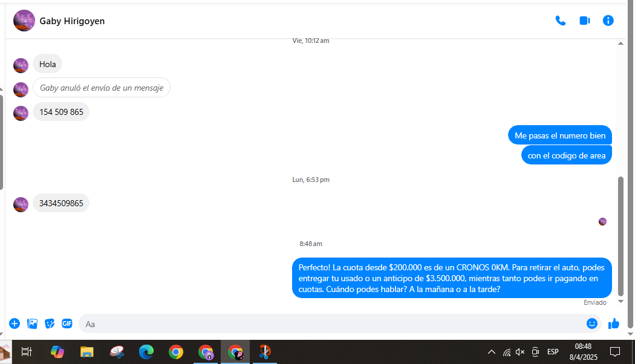635x364 pixels.
Task: Select the '3434509865' message
Action: 61,203
